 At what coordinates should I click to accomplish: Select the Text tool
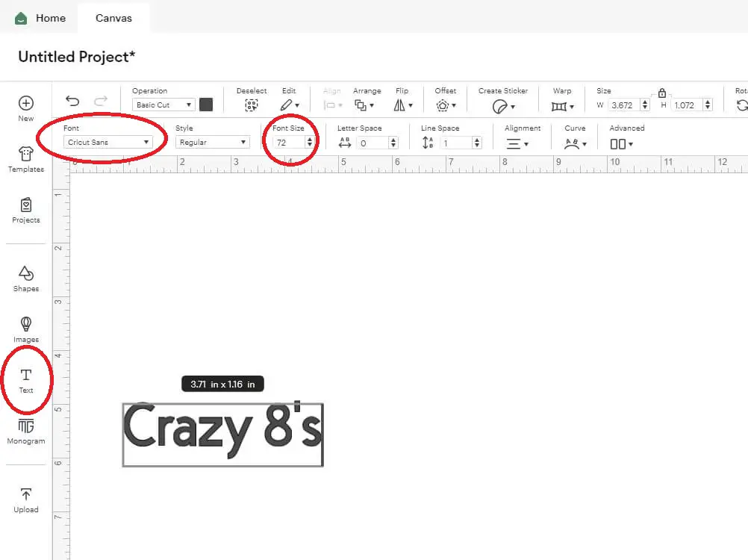[26, 381]
